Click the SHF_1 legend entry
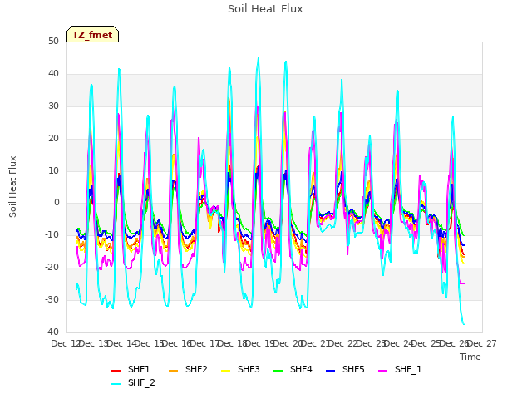This screenshot has height=399, width=532. point(400,369)
